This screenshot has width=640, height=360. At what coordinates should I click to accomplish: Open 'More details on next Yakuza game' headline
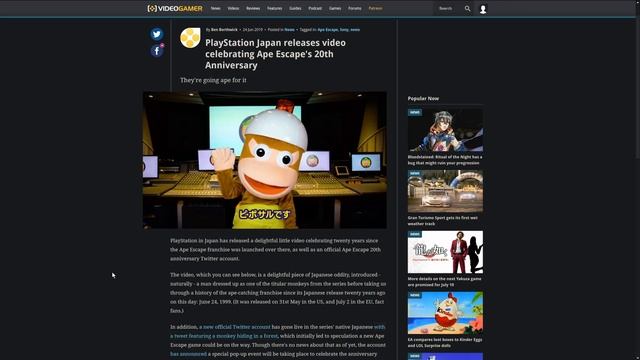[444, 282]
